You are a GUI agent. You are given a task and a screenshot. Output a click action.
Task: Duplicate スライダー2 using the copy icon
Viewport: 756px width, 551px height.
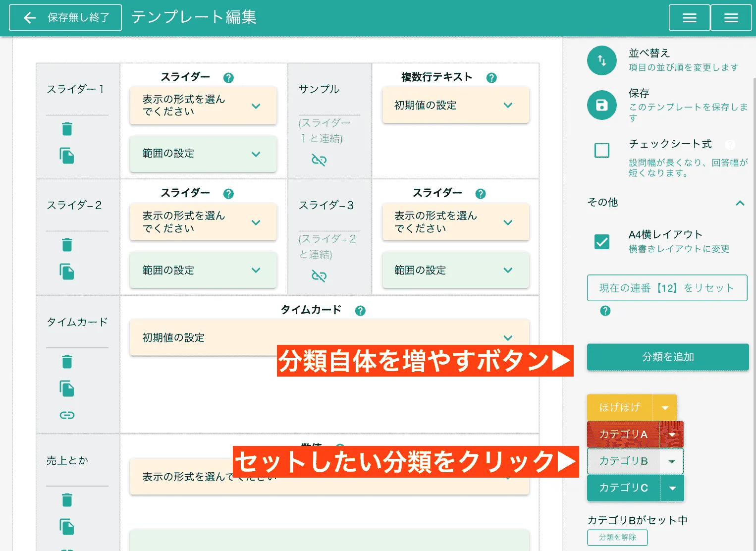pos(67,271)
